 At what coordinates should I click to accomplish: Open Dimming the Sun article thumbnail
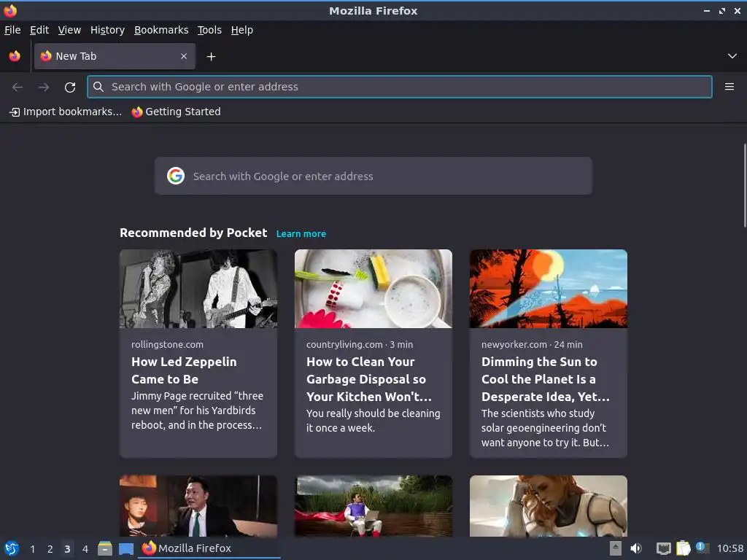pos(549,289)
